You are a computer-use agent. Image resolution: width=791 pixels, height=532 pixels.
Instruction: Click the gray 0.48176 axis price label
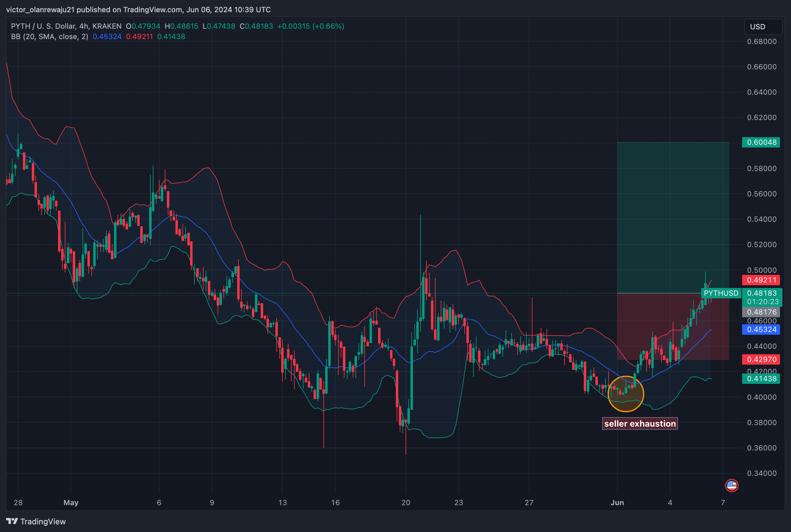click(x=760, y=312)
